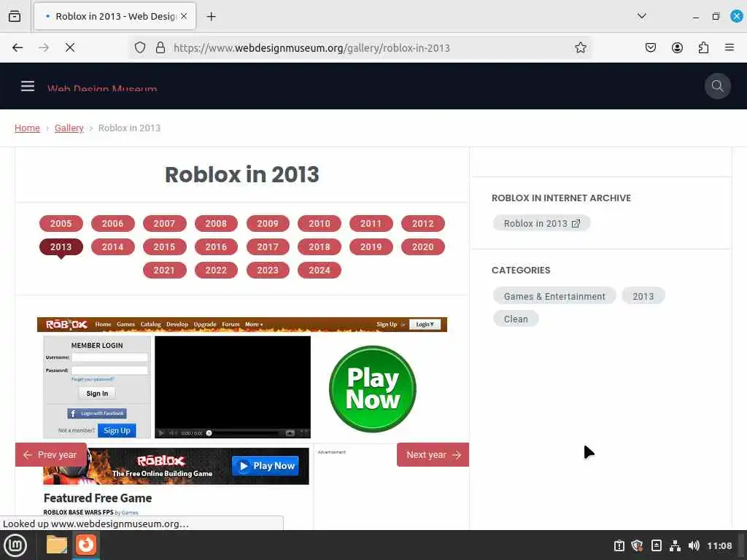Choose the 2024 year pill
747x560 pixels.
coord(320,270)
